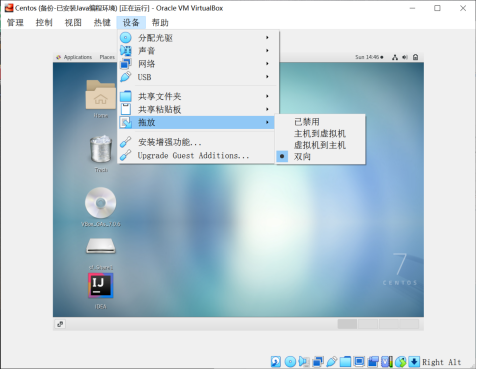This screenshot has width=477, height=370.
Task: Click the optical drive status bar icon
Action: point(290,362)
